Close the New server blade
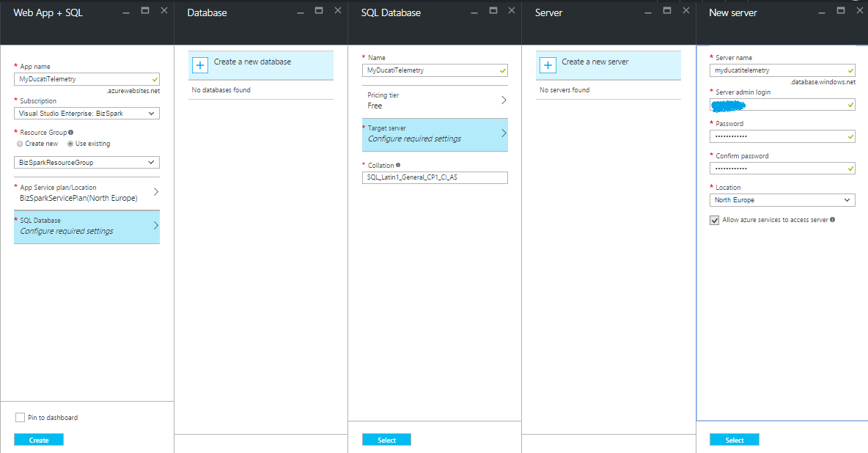The width and height of the screenshot is (868, 453). tap(861, 10)
